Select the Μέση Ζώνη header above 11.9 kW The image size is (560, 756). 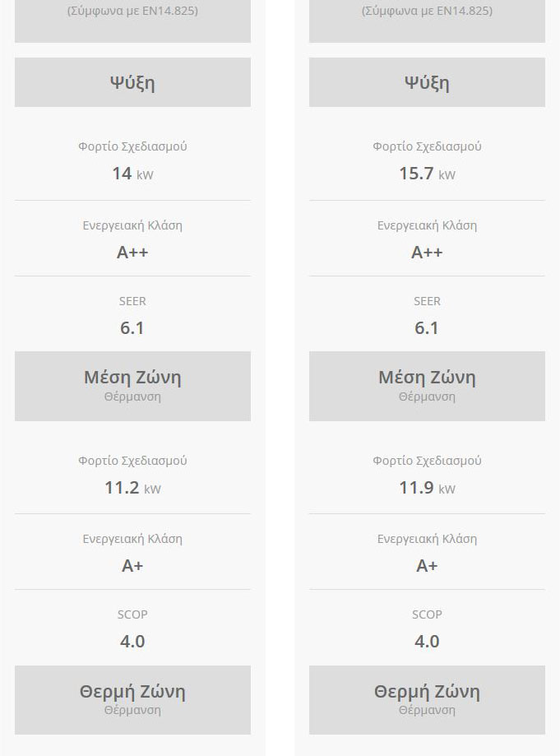click(427, 378)
